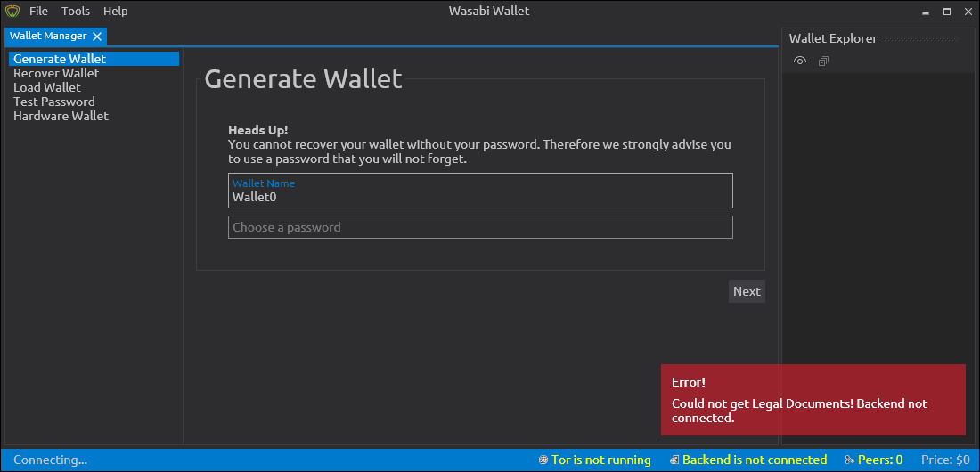
Task: Click 'Price: $0' in status bar
Action: pyautogui.click(x=945, y=460)
